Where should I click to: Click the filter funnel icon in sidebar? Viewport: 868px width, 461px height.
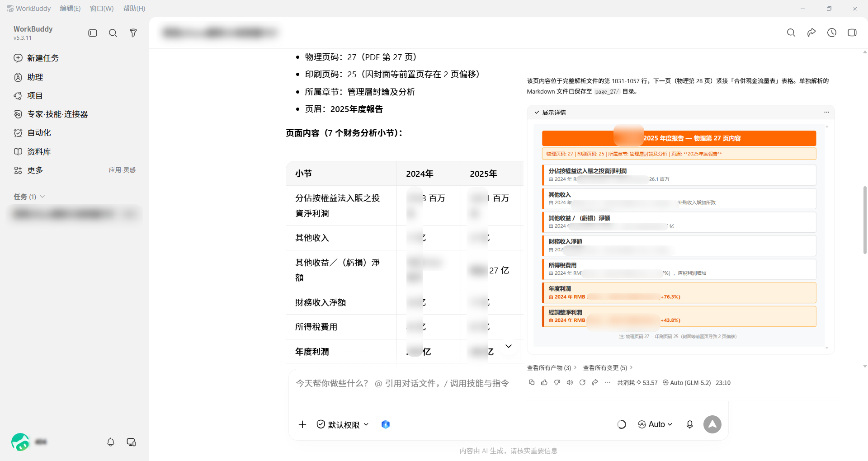[133, 33]
